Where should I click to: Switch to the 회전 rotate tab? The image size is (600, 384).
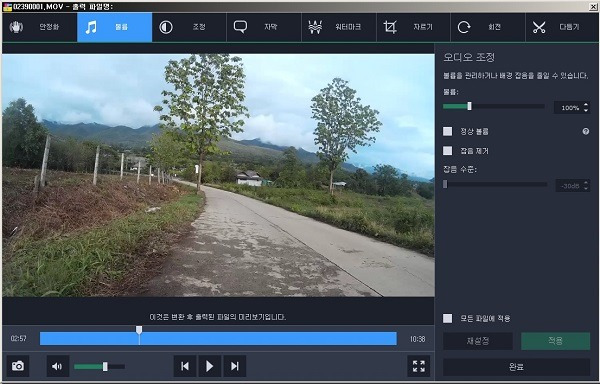tap(488, 27)
